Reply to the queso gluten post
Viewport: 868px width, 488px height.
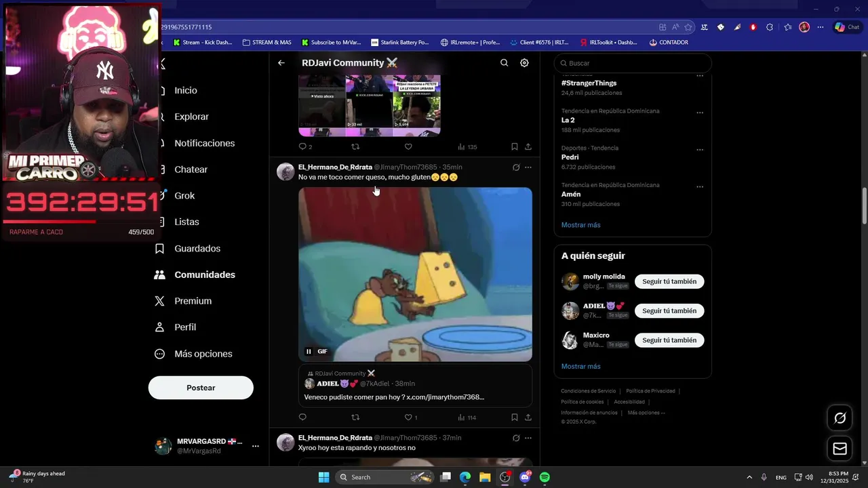click(302, 418)
